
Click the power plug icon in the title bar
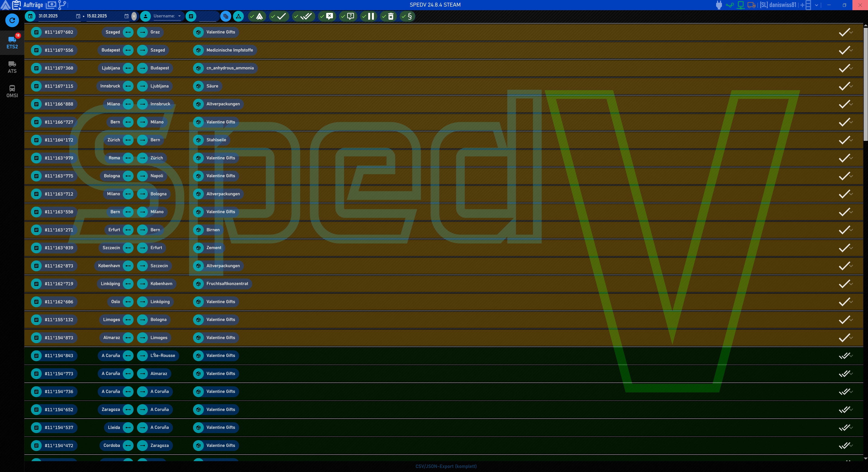pyautogui.click(x=719, y=5)
